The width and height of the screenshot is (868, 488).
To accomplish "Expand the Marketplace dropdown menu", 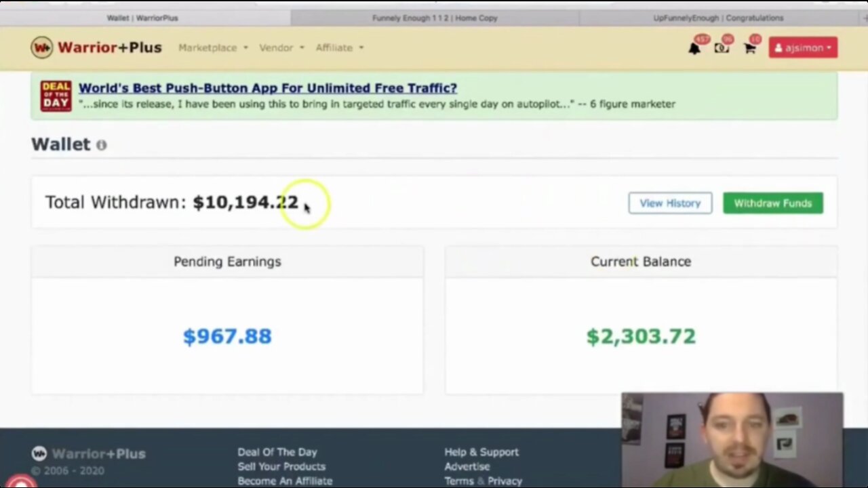I will [213, 47].
